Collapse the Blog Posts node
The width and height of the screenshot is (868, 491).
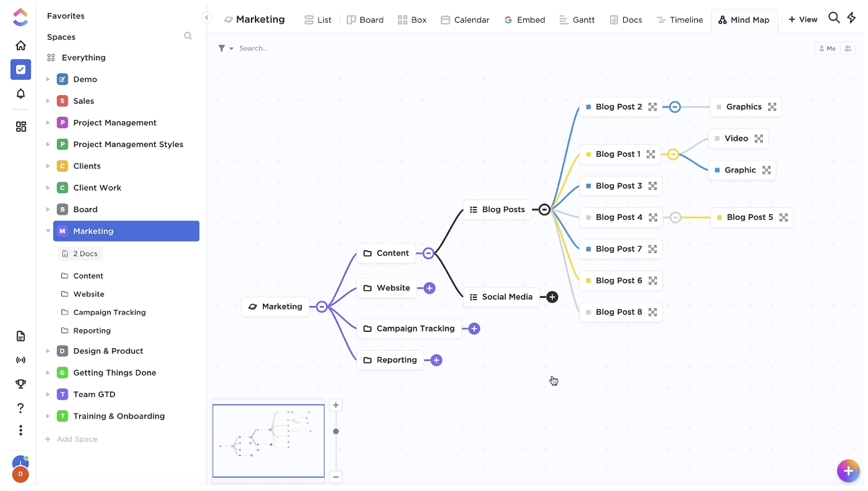tap(545, 210)
